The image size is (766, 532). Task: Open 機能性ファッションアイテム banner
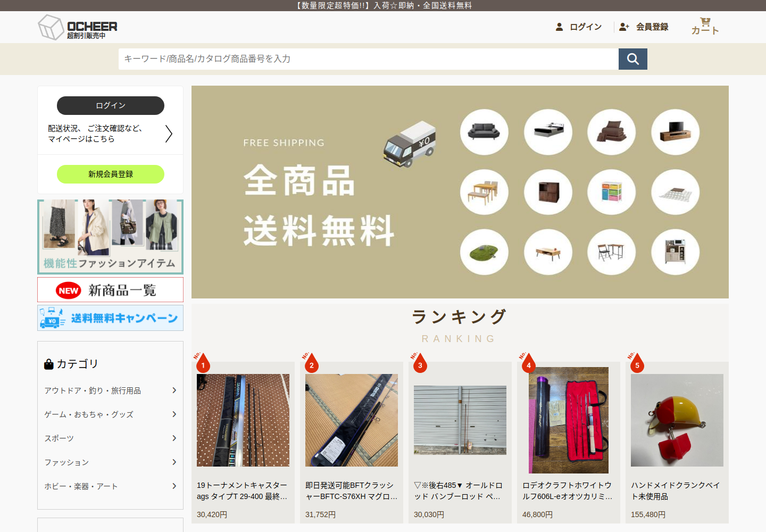pos(110,237)
